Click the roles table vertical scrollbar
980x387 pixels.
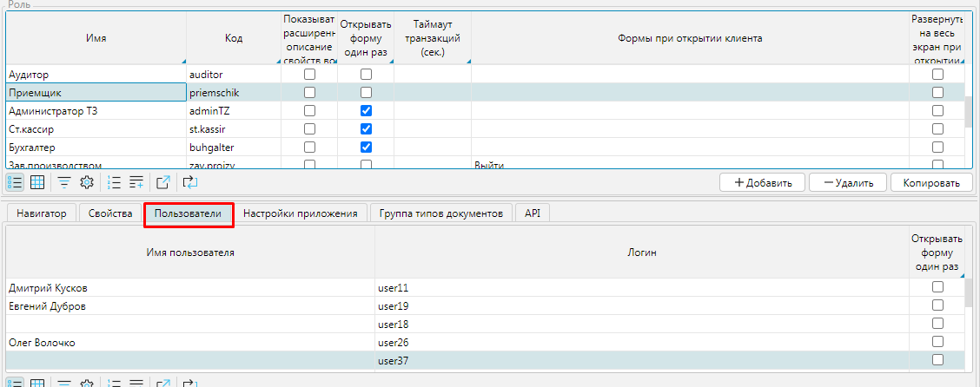[x=969, y=111]
